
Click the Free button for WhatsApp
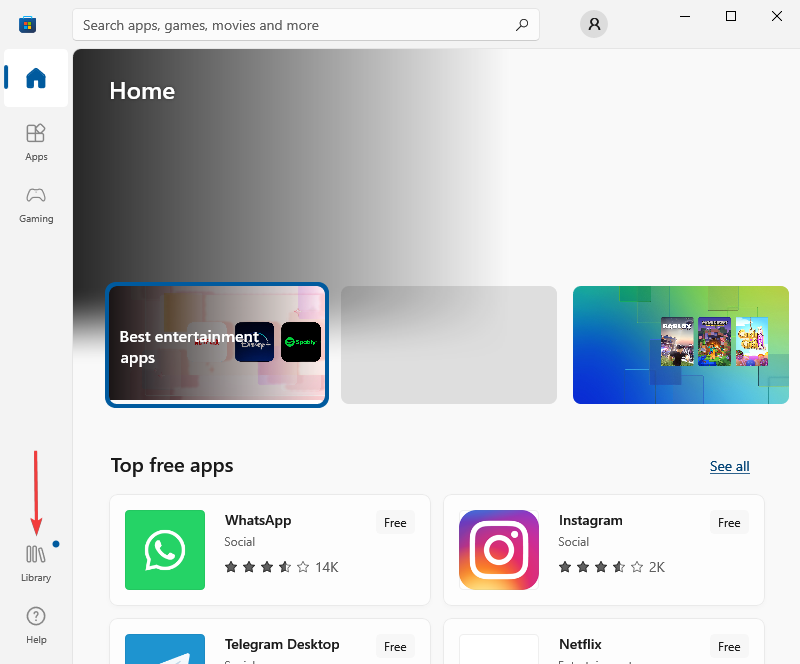pos(395,523)
